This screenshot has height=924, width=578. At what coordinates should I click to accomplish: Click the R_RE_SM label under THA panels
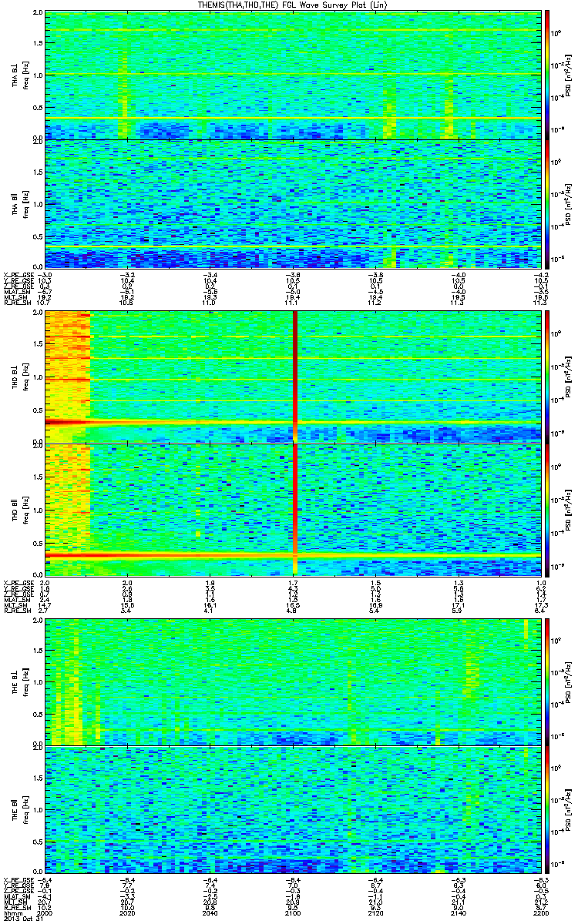[17, 303]
